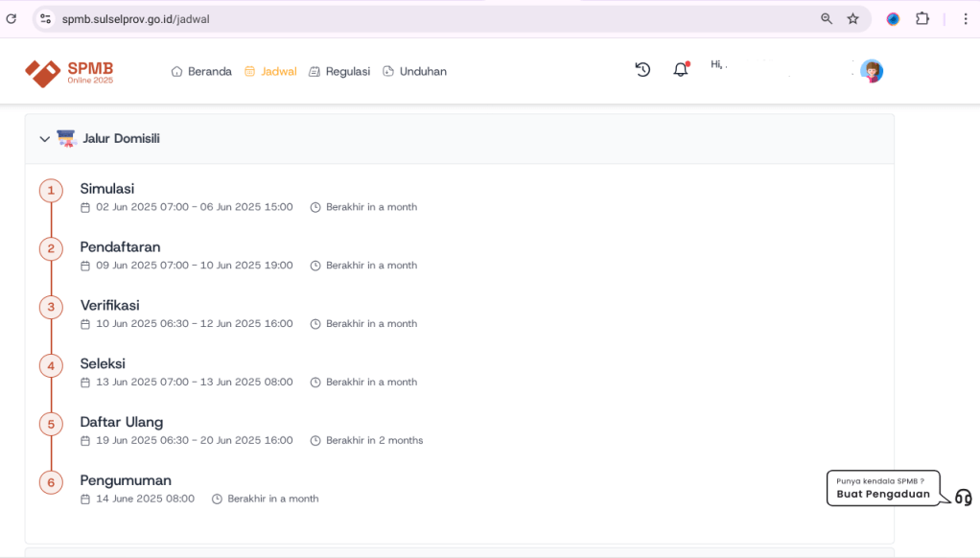Click the headset support icon
Screen dimensions: 980x558
click(963, 497)
